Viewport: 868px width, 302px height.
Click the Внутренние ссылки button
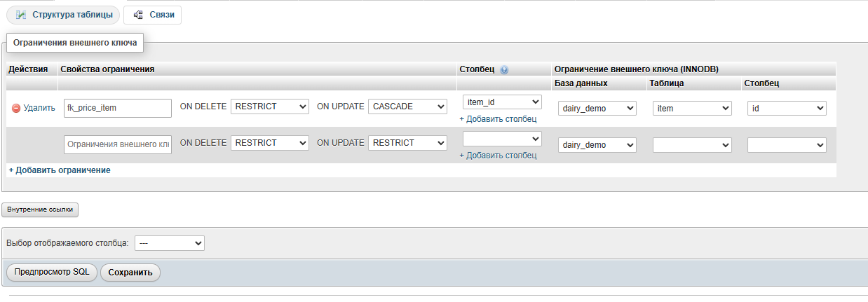tap(40, 210)
